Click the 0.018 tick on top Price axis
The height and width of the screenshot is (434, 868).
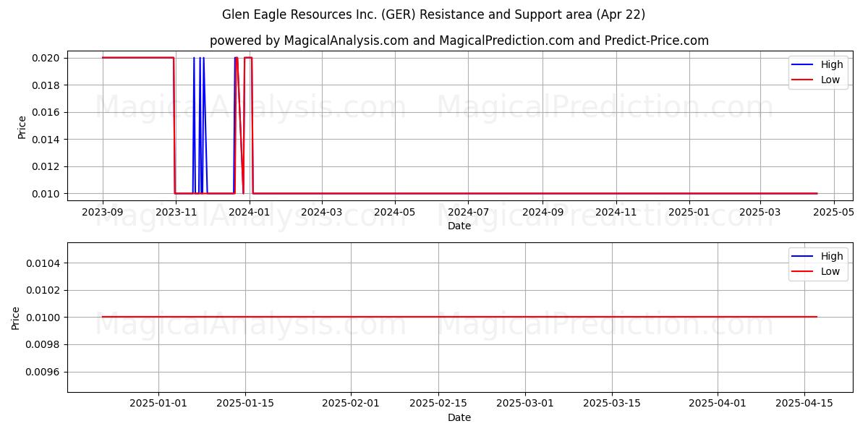coord(46,85)
